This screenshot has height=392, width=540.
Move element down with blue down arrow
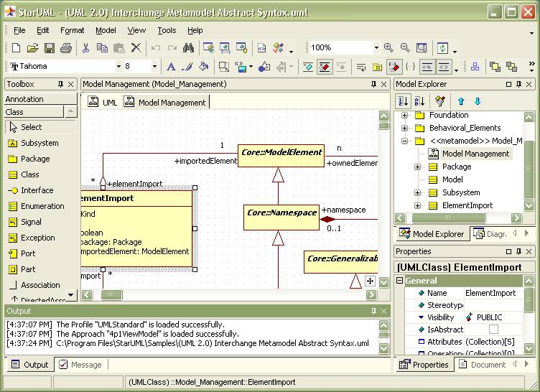tap(478, 101)
